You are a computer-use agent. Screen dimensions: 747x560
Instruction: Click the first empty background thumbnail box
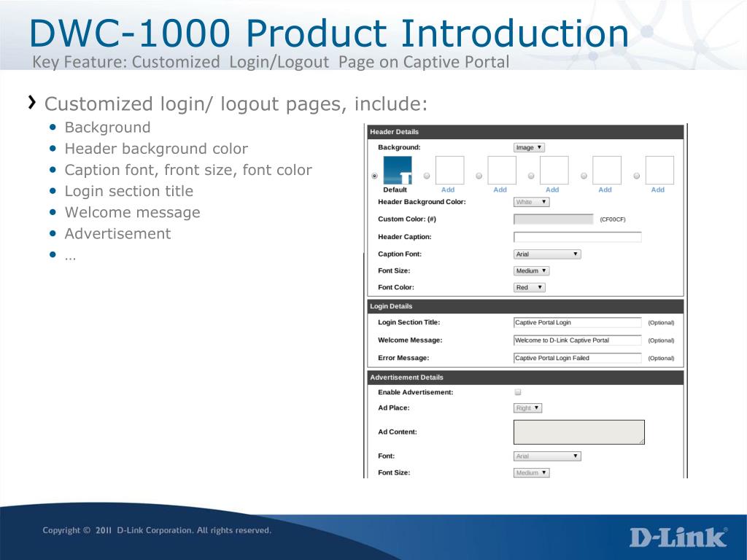pos(449,171)
